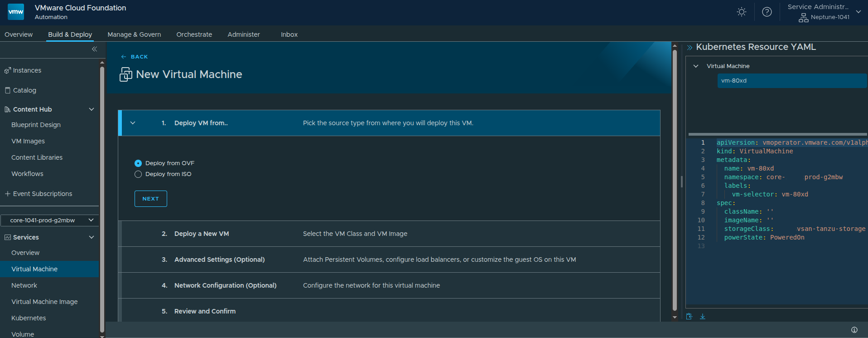Switch to the Orchestrate tab
This screenshot has height=338, width=868.
[x=194, y=34]
